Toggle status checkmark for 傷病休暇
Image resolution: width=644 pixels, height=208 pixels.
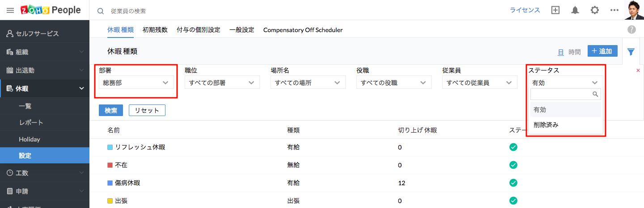click(x=513, y=183)
